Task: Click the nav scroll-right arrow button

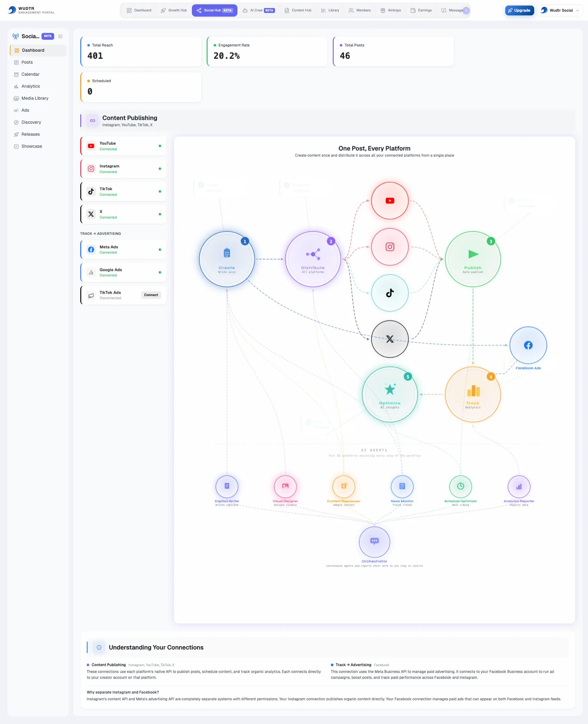Action: click(x=466, y=10)
